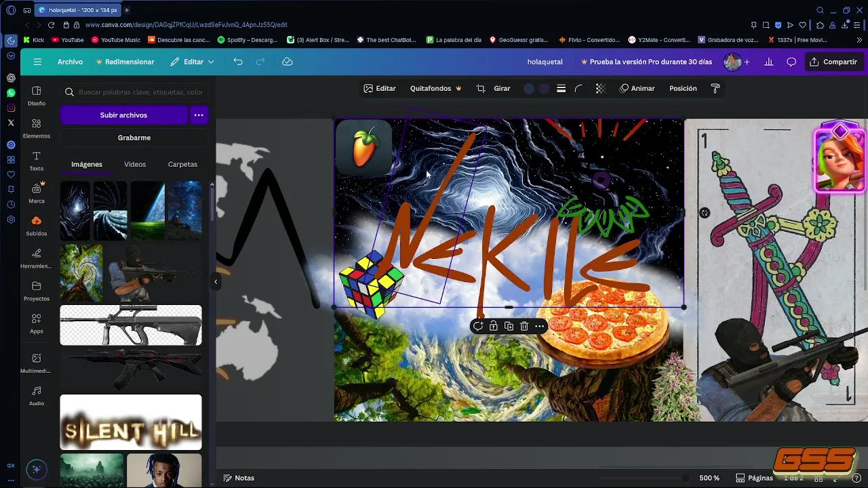This screenshot has width=868, height=488.
Task: Open the GeoGuessr bookmark
Action: point(519,40)
